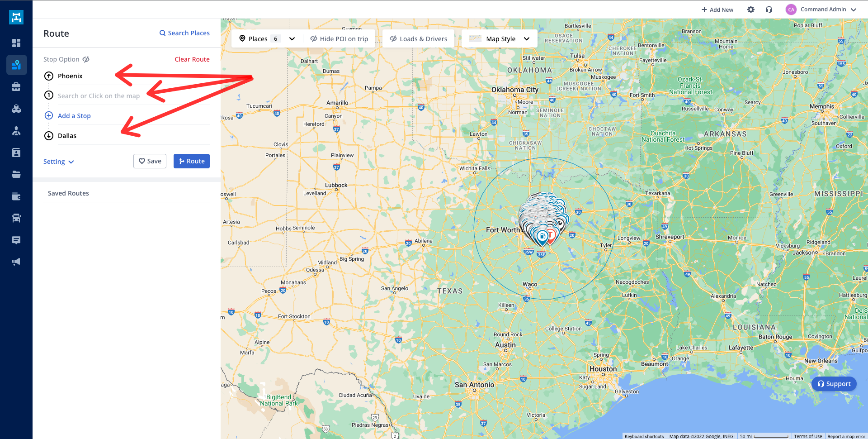868x439 pixels.
Task: Open the contacts book icon in sidebar
Action: pos(16,153)
